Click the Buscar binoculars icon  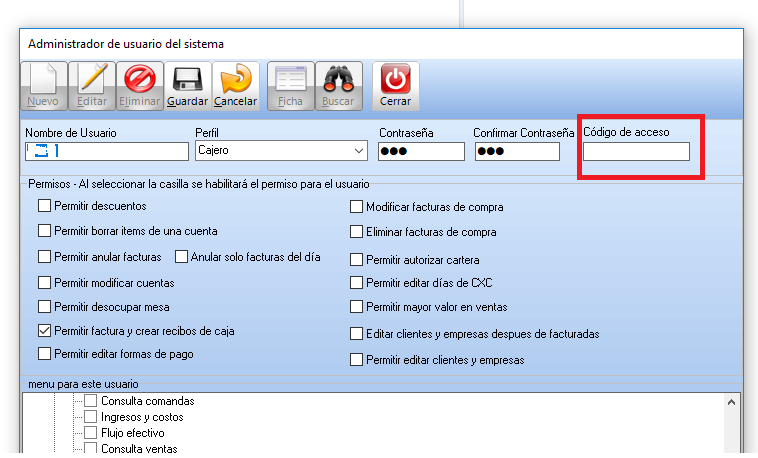pyautogui.click(x=338, y=86)
